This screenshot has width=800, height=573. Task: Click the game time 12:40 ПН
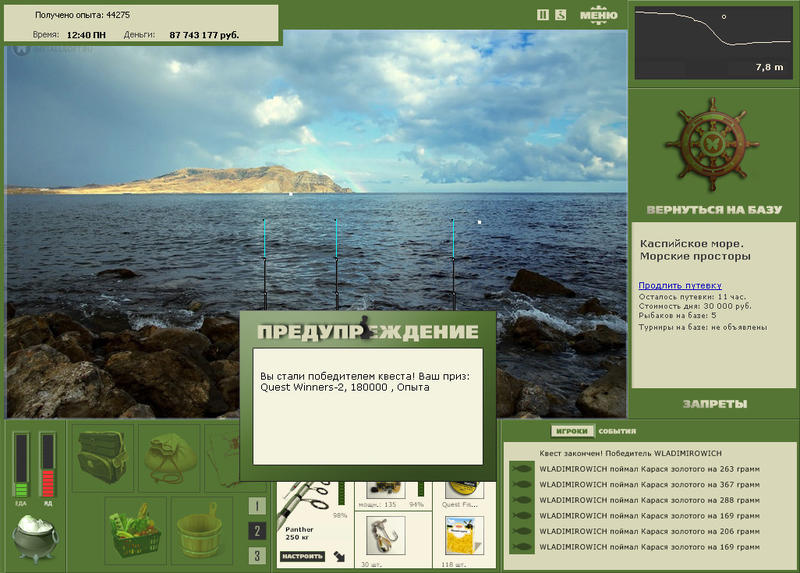86,35
